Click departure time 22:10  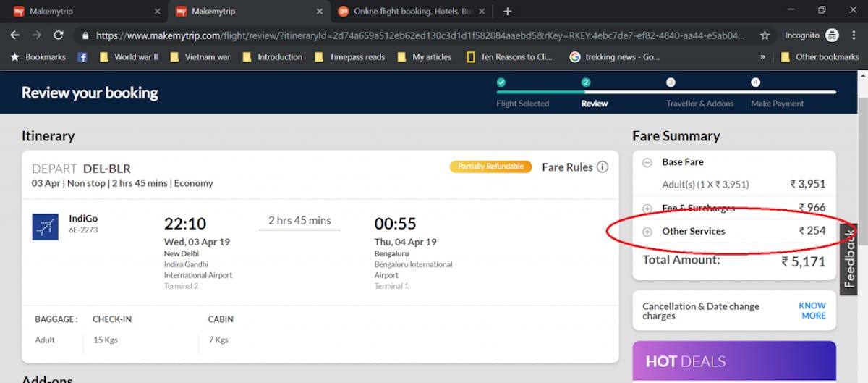point(185,223)
